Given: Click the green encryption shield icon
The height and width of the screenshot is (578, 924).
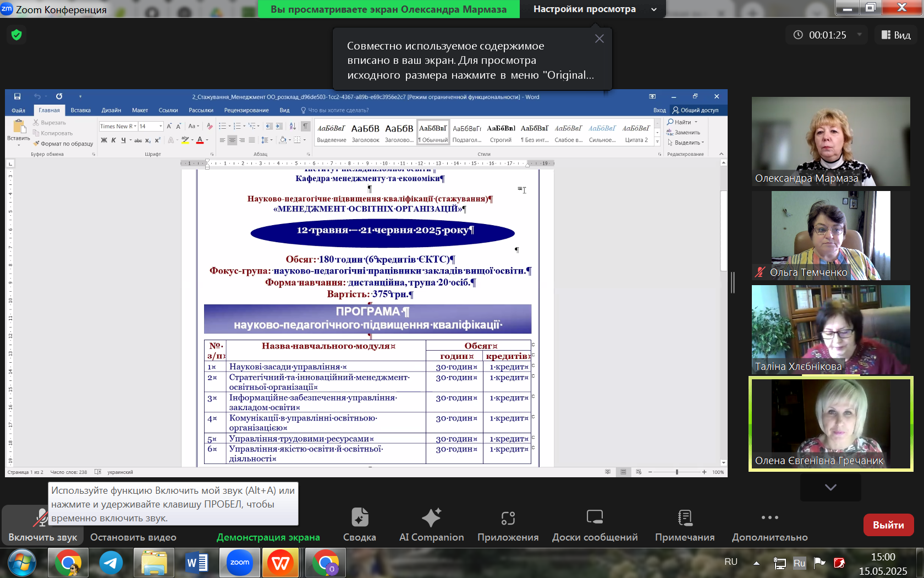Looking at the screenshot, I should tap(16, 35).
